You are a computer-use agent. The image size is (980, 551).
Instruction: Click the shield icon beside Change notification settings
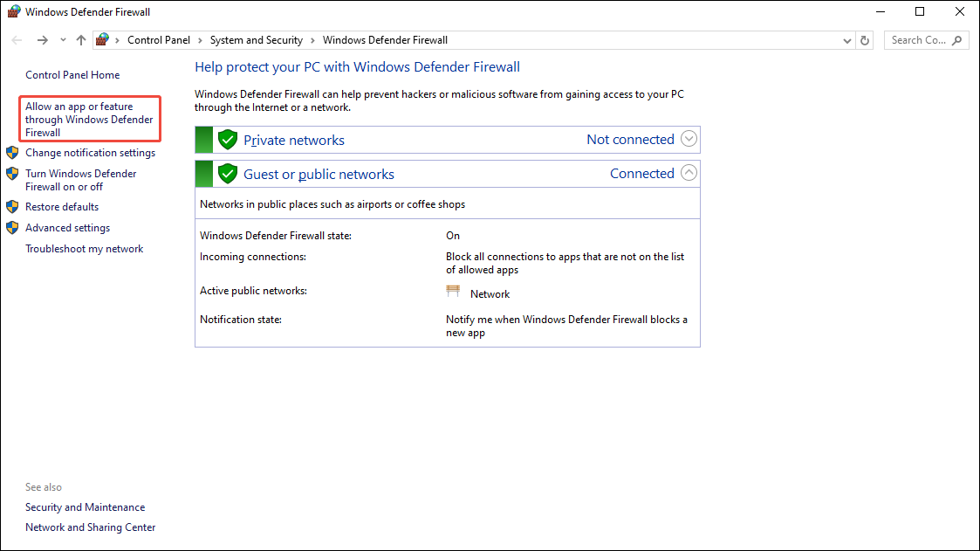12,153
